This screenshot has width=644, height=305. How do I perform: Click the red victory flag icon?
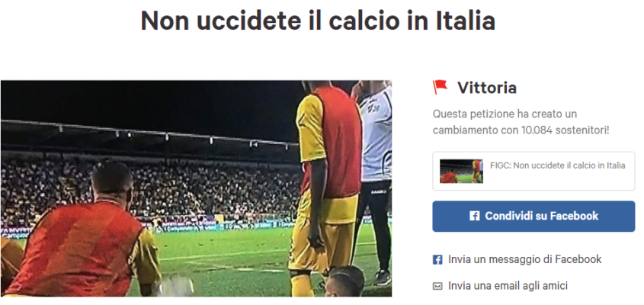pos(441,87)
